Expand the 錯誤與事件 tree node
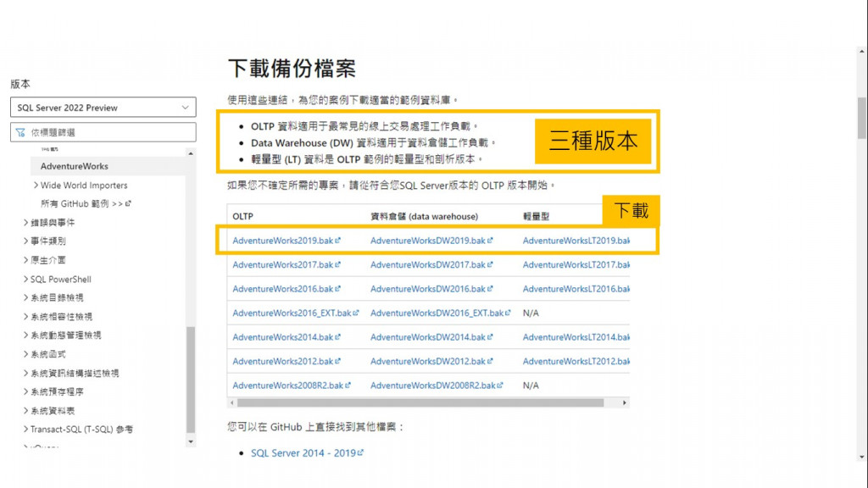 [x=25, y=223]
